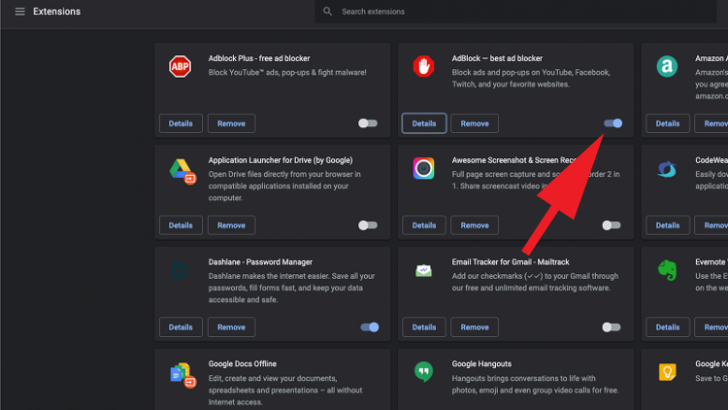Click the Dashlane extension icon
This screenshot has height=410, width=728.
180,270
